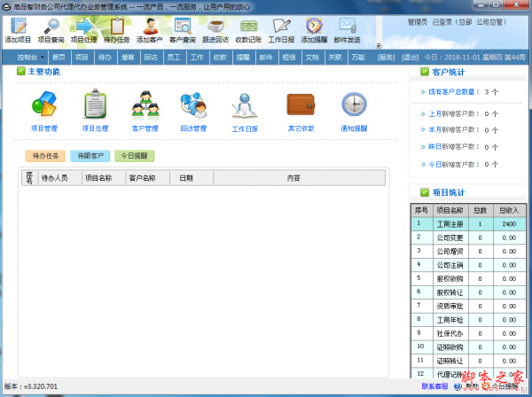532x397 pixels.
Task: Select the 社保代办 row in project stats
Action: (468, 333)
